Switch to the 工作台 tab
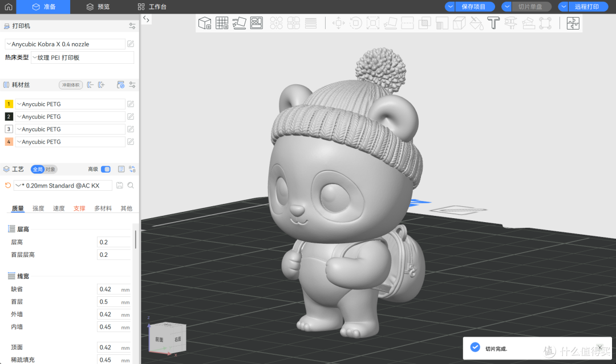This screenshot has height=364, width=616. tap(152, 7)
